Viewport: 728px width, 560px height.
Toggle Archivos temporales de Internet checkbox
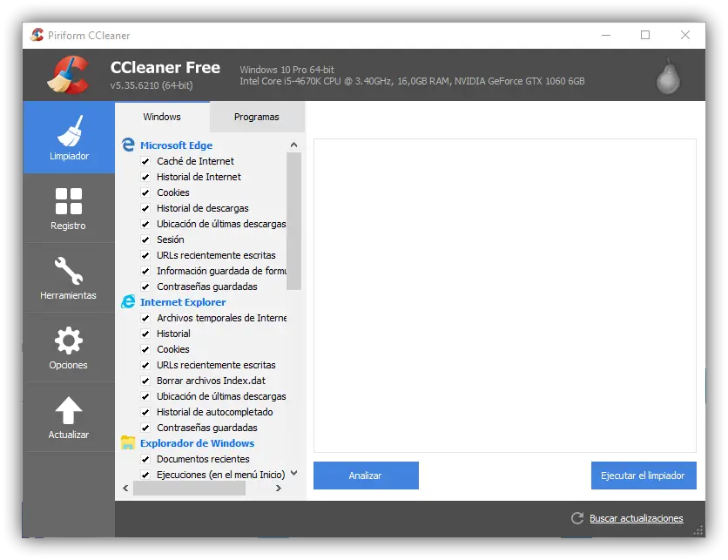pos(145,318)
